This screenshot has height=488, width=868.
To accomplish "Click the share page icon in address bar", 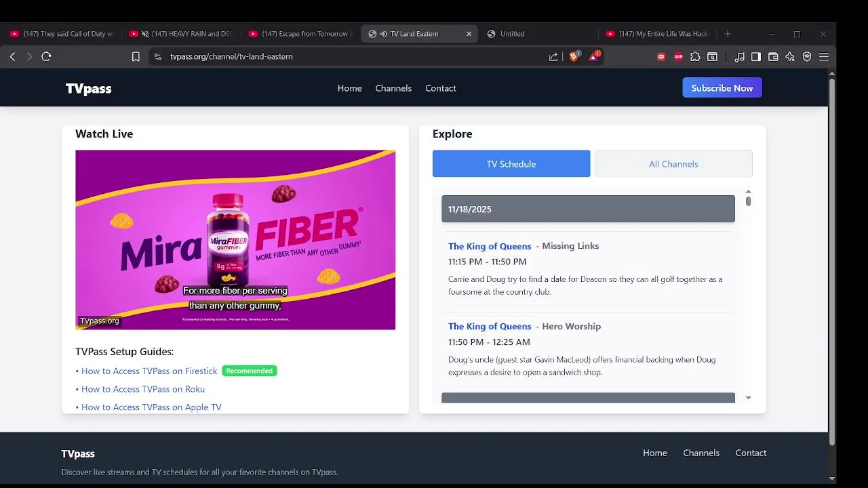I will tap(553, 57).
